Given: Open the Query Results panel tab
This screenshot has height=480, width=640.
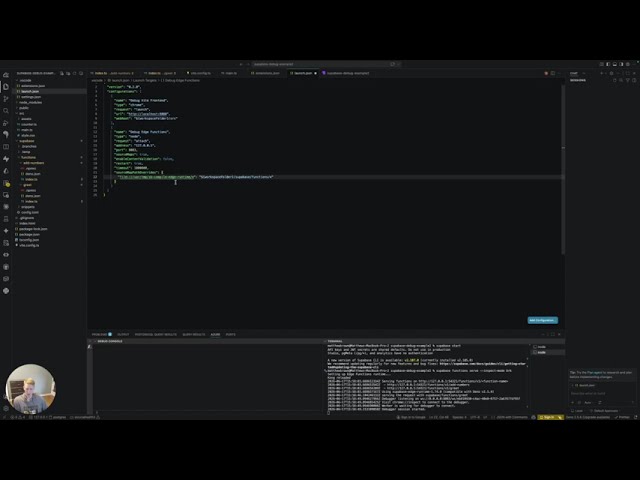Looking at the screenshot, I should 194,335.
